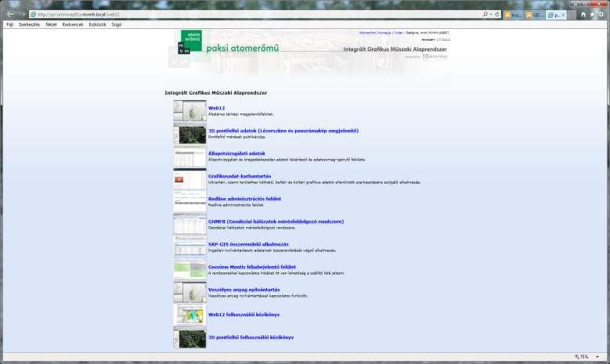This screenshot has height=364, width=610.
Task: Open the Állapotvizsgálati adatok link
Action: click(x=236, y=153)
